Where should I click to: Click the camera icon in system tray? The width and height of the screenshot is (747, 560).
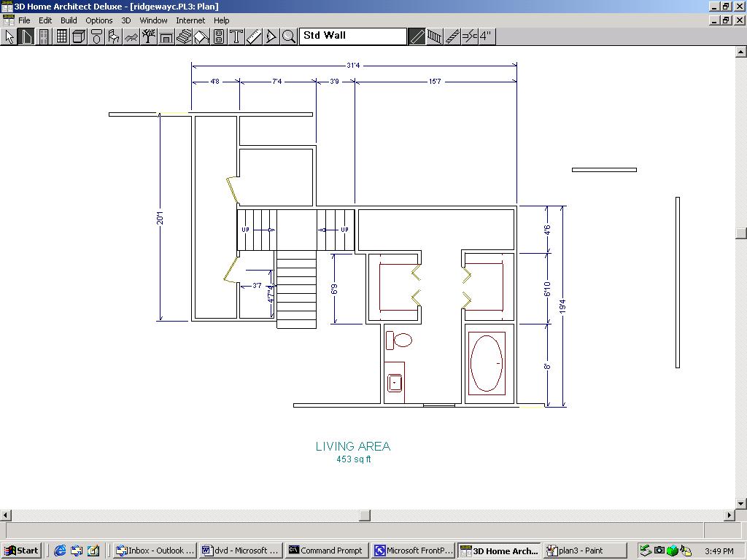[659, 551]
